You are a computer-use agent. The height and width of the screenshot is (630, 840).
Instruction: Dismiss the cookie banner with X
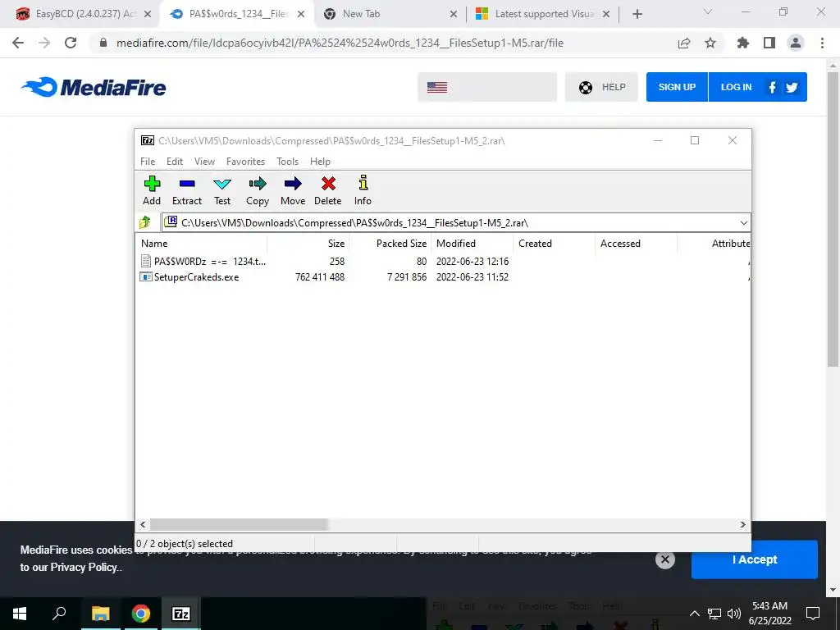664,559
